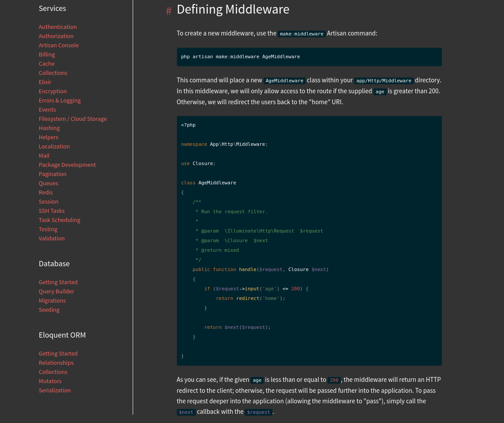The width and height of the screenshot is (504, 423).
Task: Open the Artisan Console docs
Action: (59, 45)
